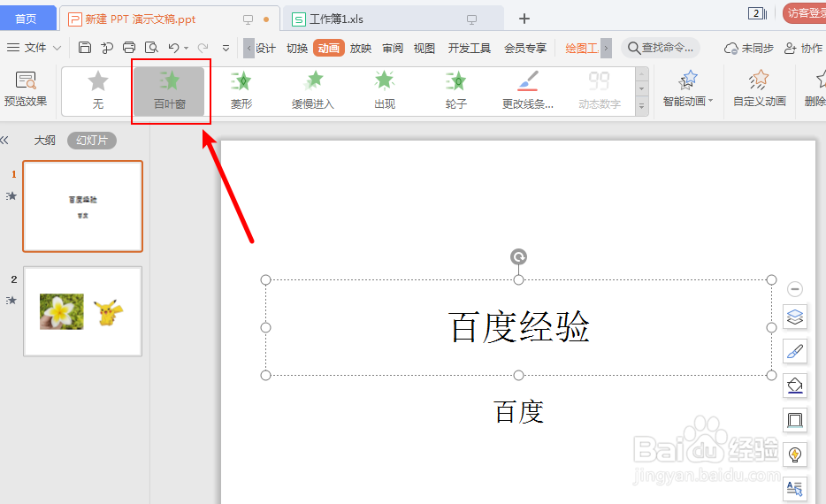Open the 绘图工具 drawing tools tab
The width and height of the screenshot is (826, 504).
coord(582,49)
